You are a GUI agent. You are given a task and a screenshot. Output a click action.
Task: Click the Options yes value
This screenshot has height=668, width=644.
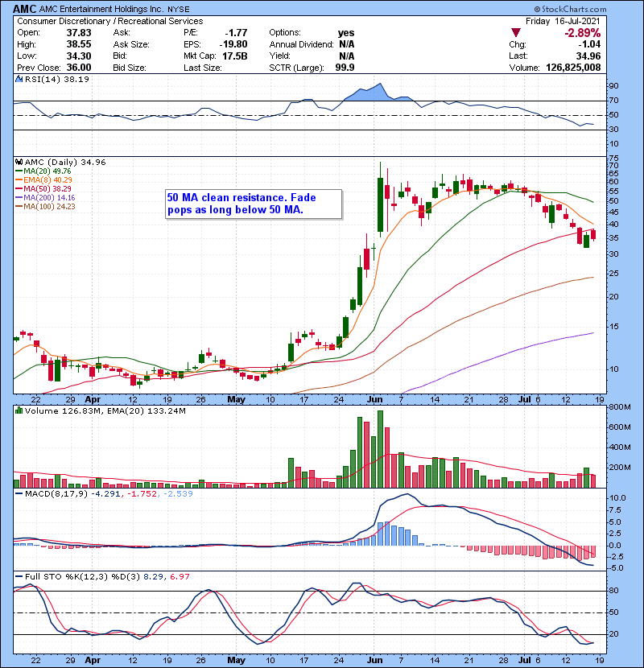click(346, 33)
